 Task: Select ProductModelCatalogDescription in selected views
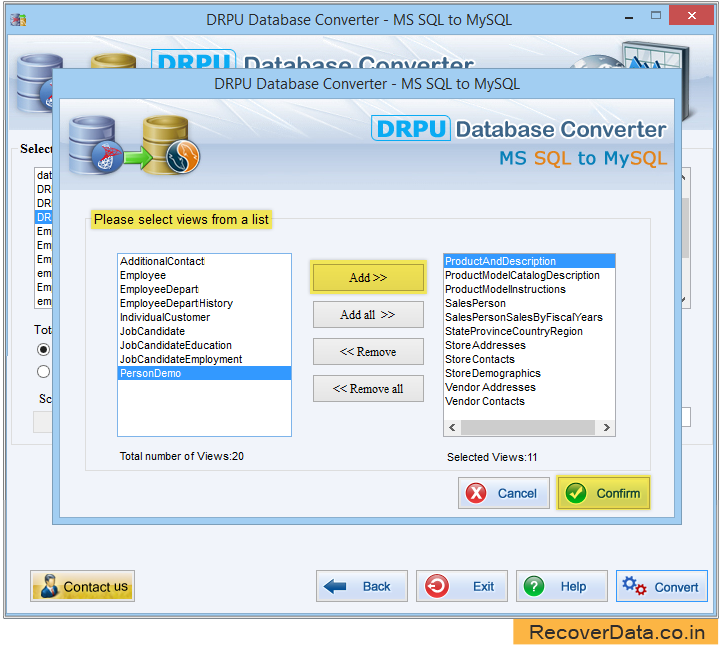529,275
